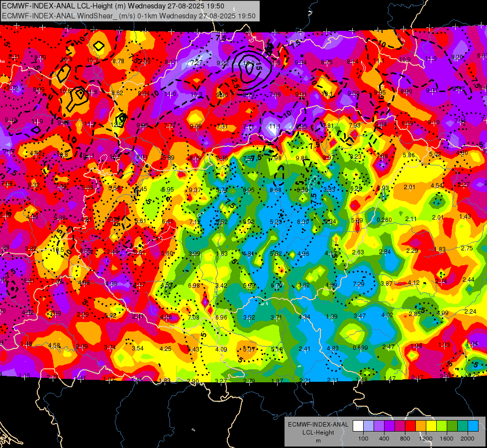Screen dimensions: 487x448
Task: Click the 7.29 value on the map
Action: (359, 284)
